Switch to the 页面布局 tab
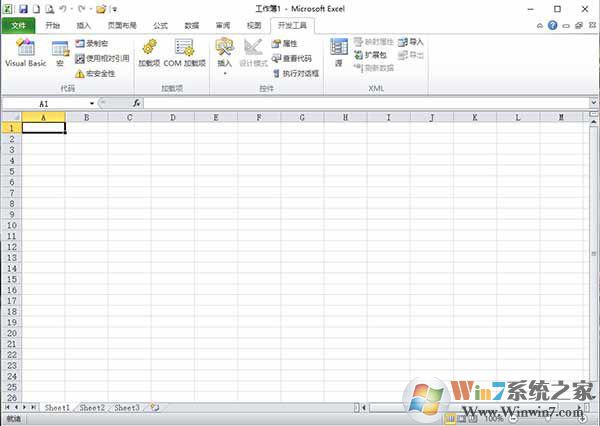Image resolution: width=600 pixels, height=426 pixels. tap(122, 26)
